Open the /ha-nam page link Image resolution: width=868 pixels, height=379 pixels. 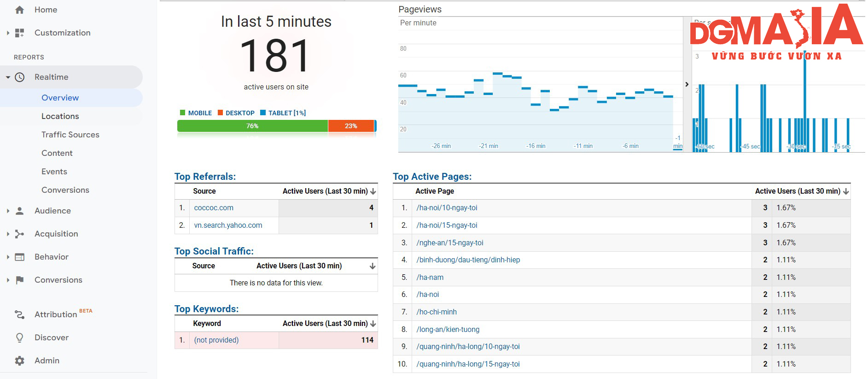pyautogui.click(x=430, y=278)
